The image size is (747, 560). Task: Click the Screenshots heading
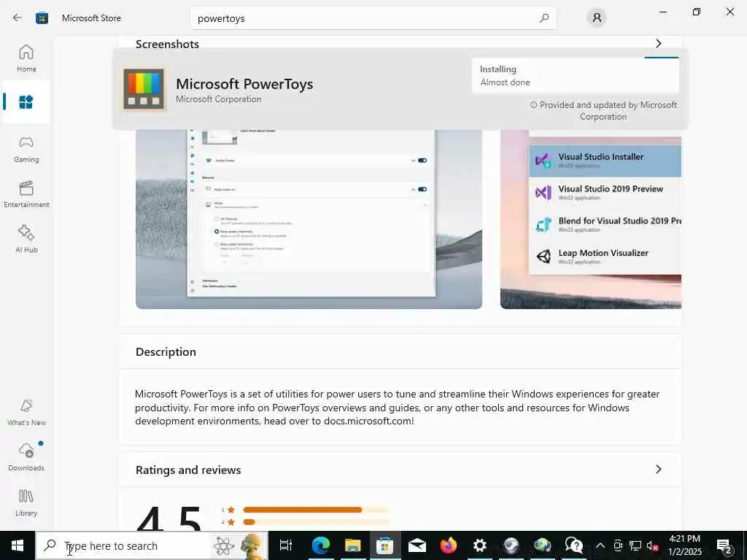tap(167, 44)
